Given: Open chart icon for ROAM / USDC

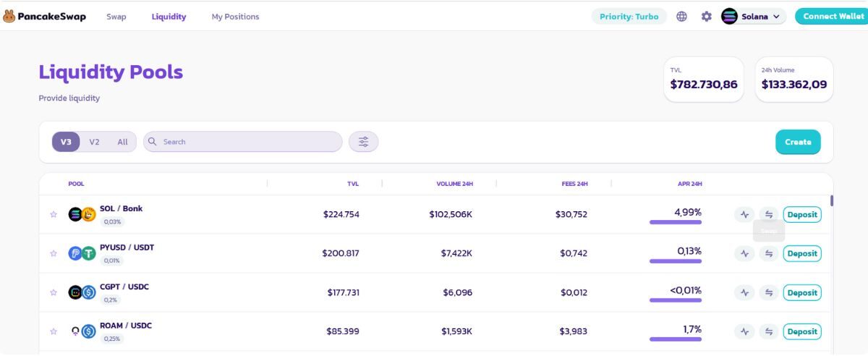Looking at the screenshot, I should coord(744,331).
